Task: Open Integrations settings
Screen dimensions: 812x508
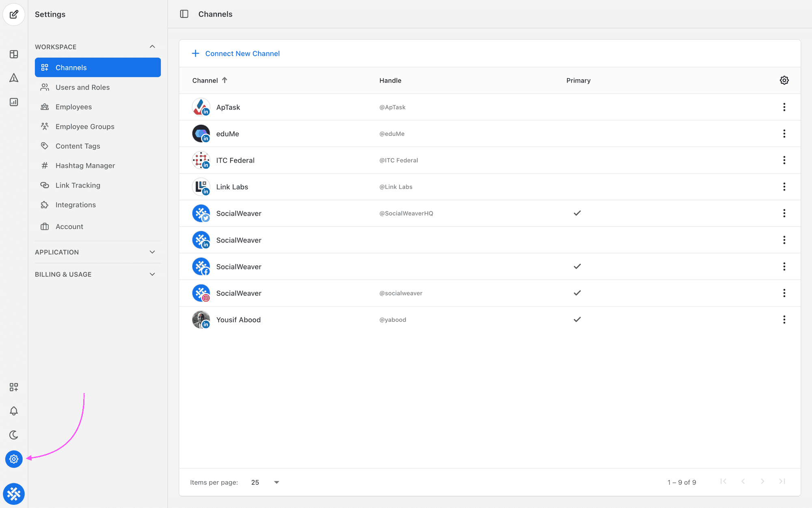Action: click(x=98, y=205)
